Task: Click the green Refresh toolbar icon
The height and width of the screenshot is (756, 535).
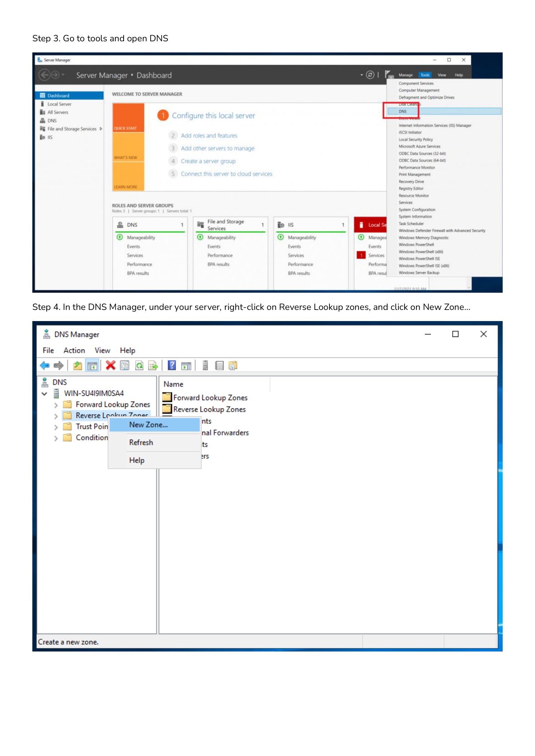Action: (139, 366)
